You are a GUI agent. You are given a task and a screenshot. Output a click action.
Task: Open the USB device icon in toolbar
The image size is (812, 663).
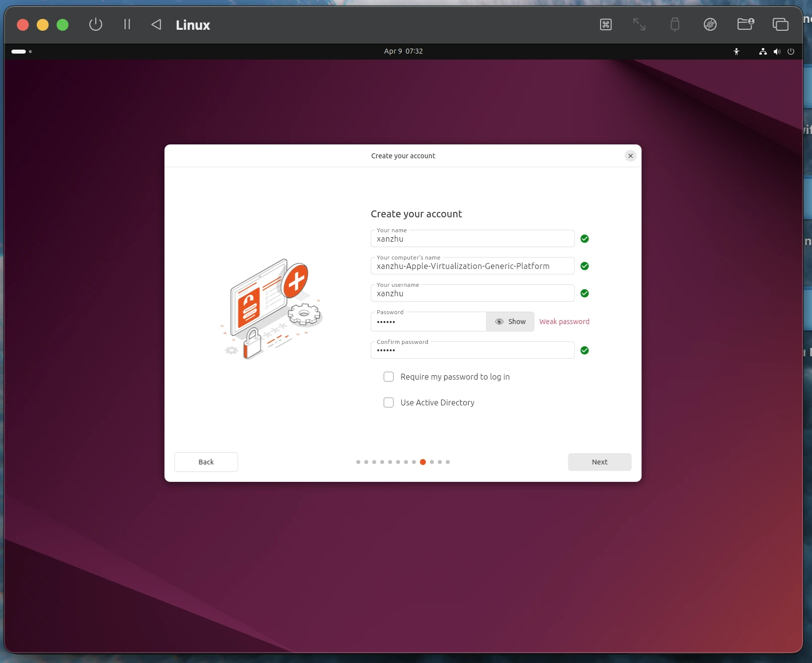click(x=675, y=24)
